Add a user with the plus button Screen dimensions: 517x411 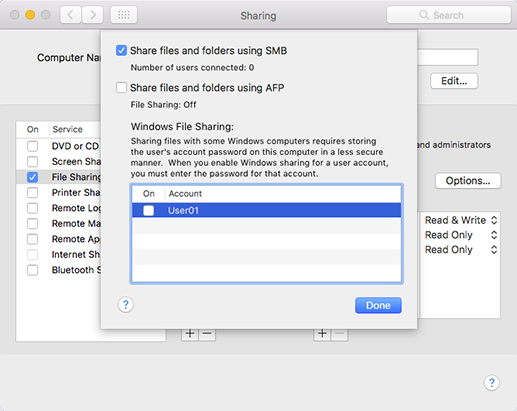pos(322,334)
